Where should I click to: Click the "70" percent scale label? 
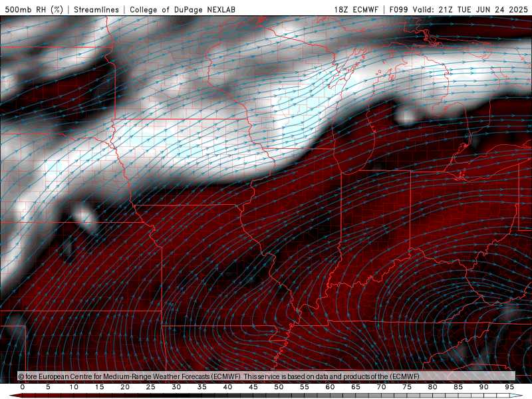[381, 387]
